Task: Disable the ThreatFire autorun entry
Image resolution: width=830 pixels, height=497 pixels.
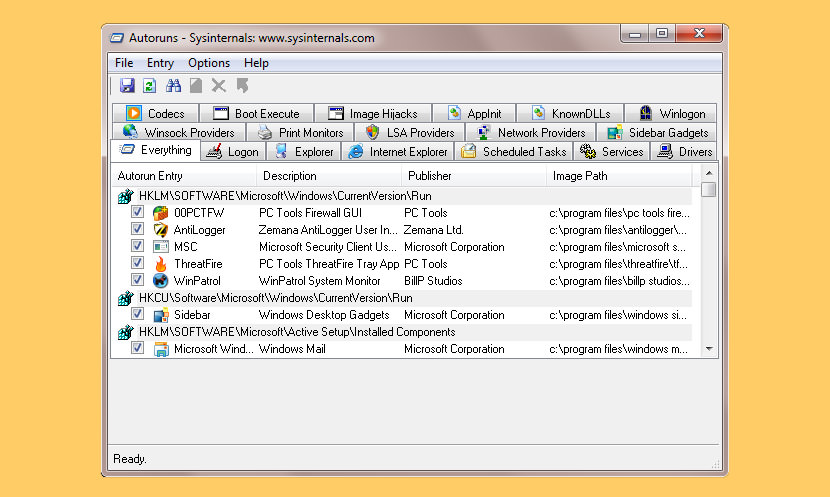Action: tap(138, 263)
